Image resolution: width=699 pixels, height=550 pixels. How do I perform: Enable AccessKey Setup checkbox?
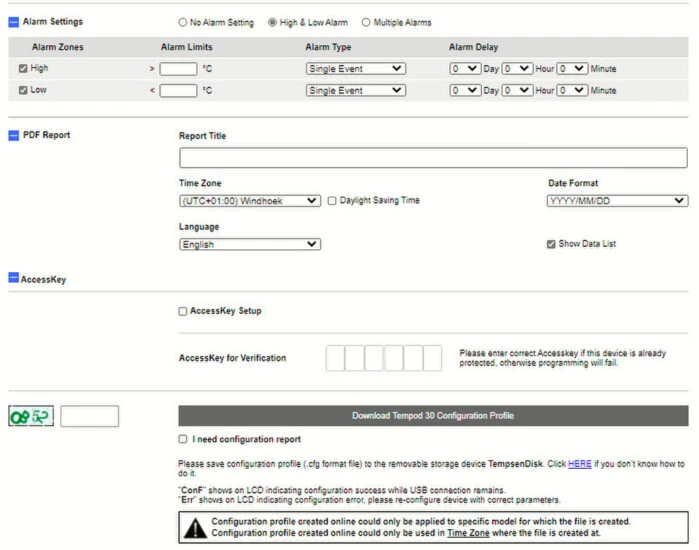pyautogui.click(x=182, y=311)
